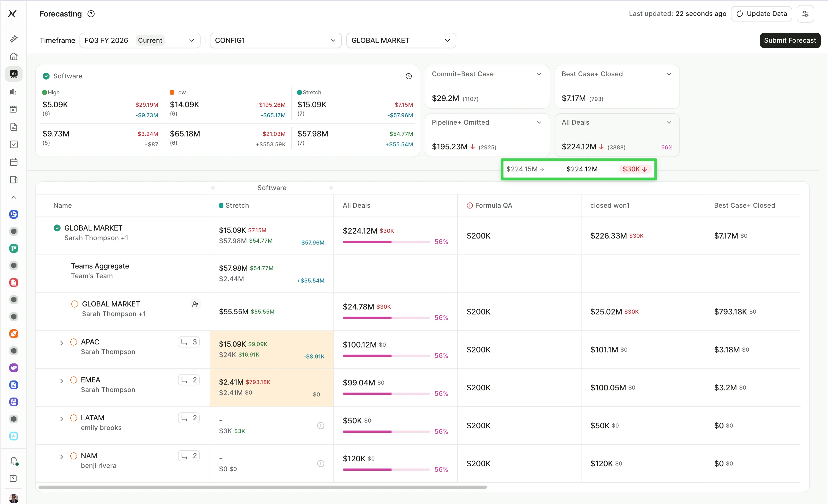
Task: Open the bar chart analytics sidebar icon
Action: (x=13, y=92)
